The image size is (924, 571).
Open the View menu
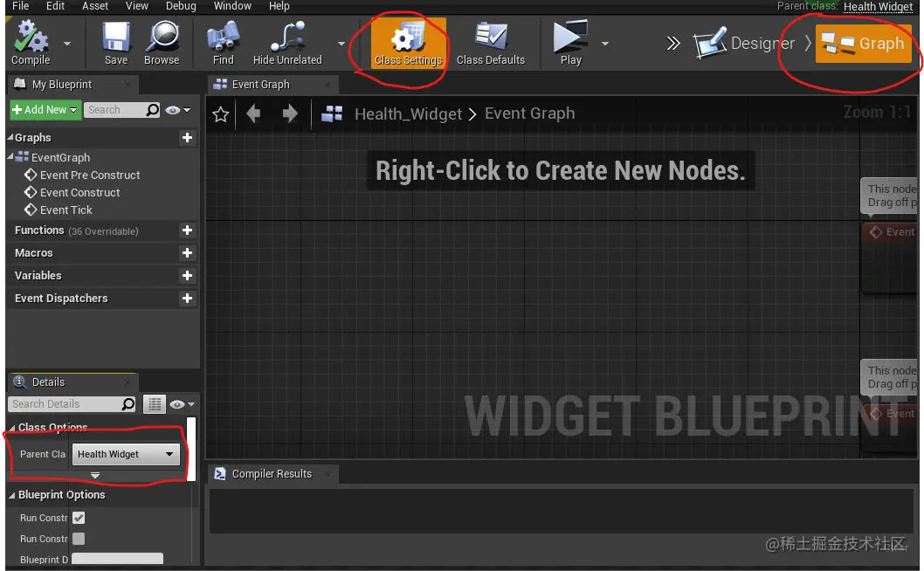(137, 6)
